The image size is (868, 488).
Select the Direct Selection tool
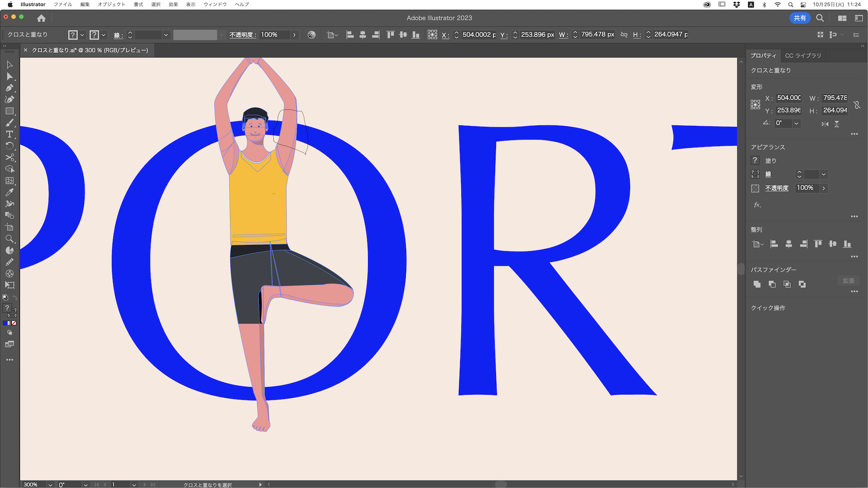pyautogui.click(x=10, y=76)
